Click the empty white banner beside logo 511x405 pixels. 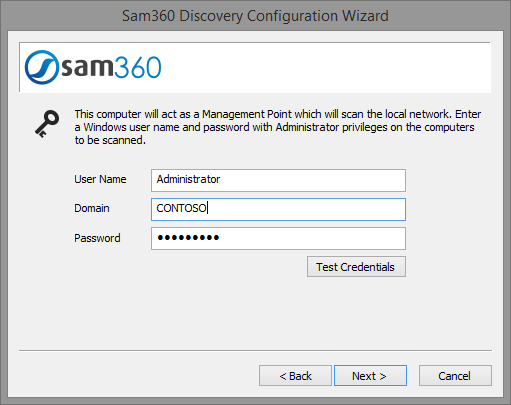pyautogui.click(x=327, y=67)
